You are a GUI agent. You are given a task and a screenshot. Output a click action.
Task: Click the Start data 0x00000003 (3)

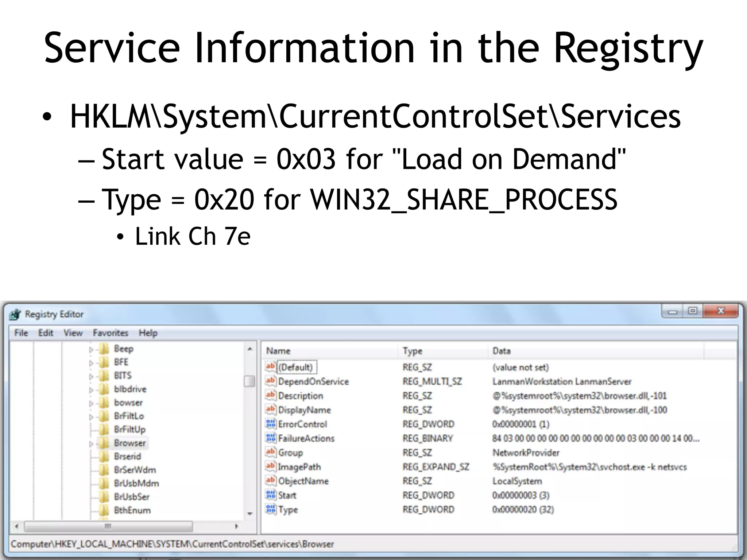click(x=521, y=495)
